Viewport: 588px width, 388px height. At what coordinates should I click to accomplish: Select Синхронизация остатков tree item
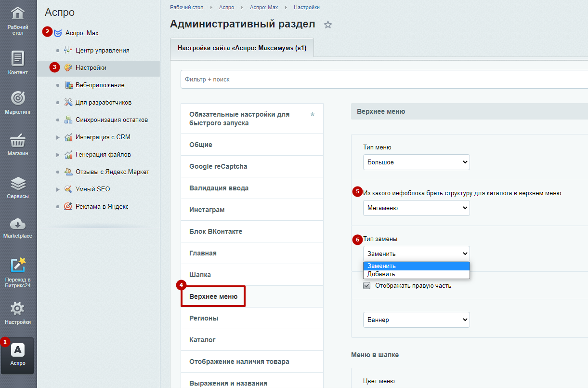[x=112, y=120]
